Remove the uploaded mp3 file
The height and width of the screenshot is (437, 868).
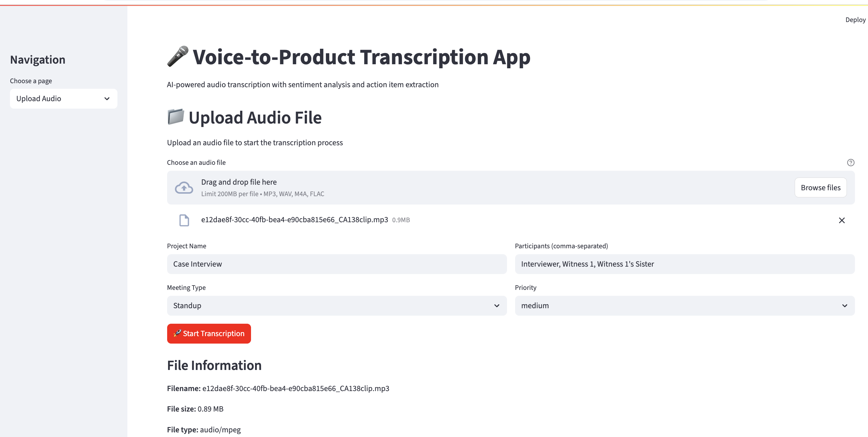pyautogui.click(x=841, y=220)
